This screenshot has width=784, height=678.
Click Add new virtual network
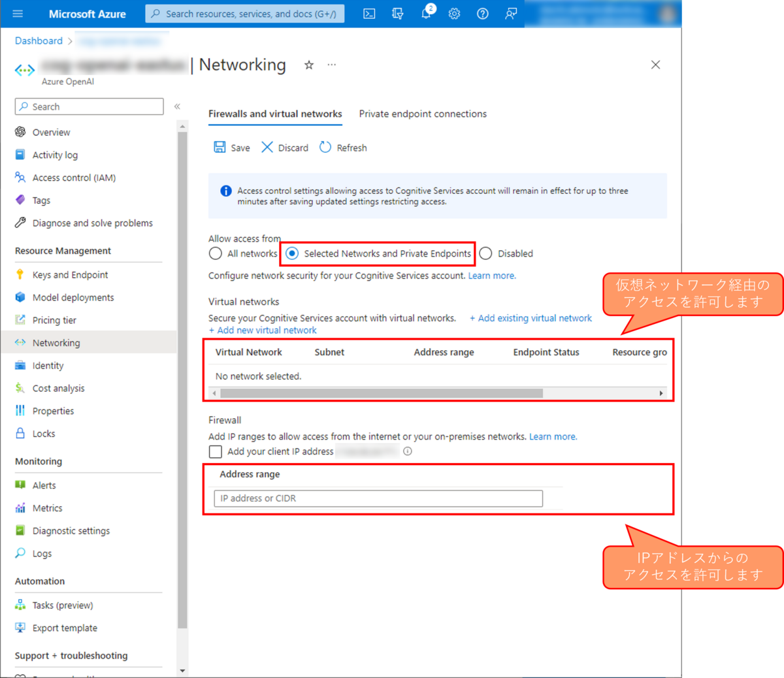pyautogui.click(x=263, y=330)
